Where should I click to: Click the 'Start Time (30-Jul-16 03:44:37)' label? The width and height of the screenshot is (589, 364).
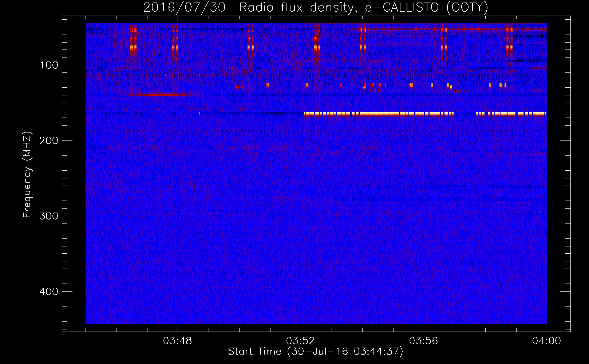(x=316, y=352)
